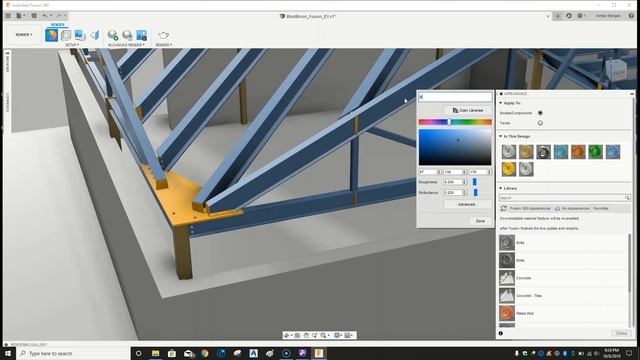Open Display Settings monitor icon in navigation bar

pos(338,335)
